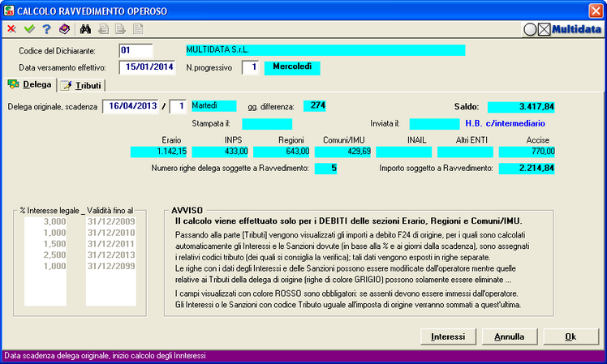Click the validity date 31/12/2099
This screenshot has height=364, width=607.
(111, 267)
